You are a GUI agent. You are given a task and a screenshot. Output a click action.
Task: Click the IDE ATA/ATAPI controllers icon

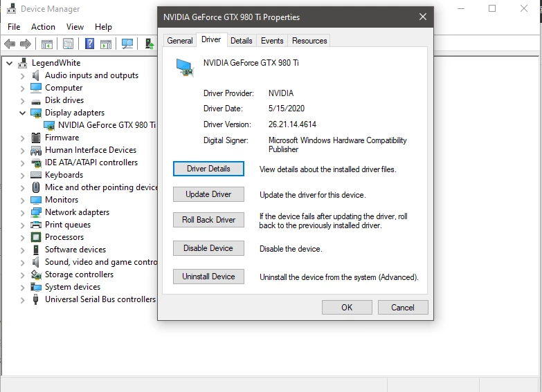coord(36,162)
